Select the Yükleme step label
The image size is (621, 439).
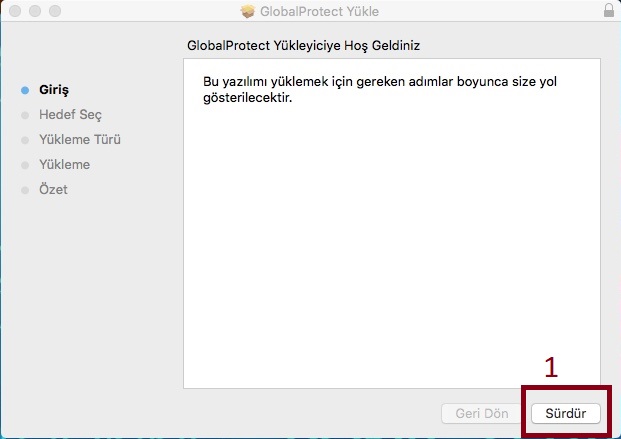click(64, 165)
